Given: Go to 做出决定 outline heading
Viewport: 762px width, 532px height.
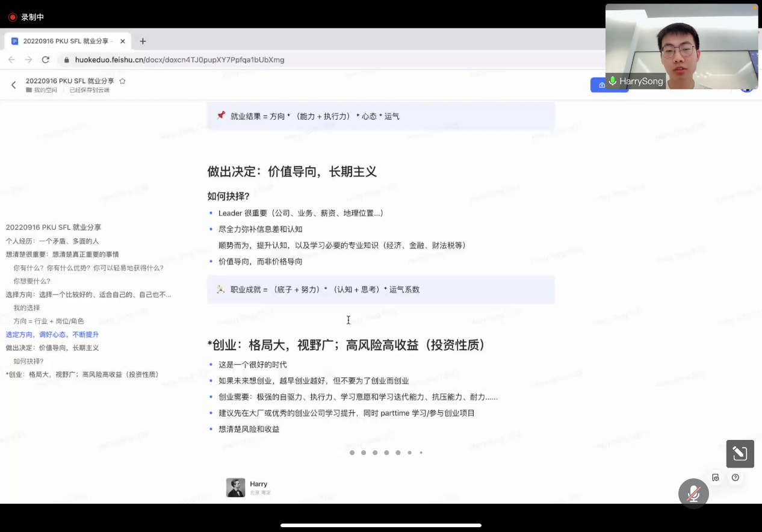Looking at the screenshot, I should [52, 348].
